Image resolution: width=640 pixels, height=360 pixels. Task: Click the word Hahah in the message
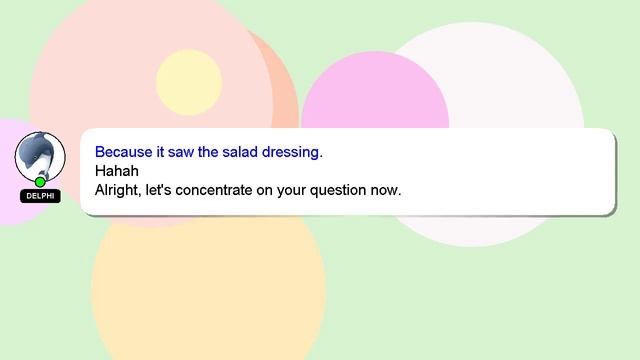117,171
